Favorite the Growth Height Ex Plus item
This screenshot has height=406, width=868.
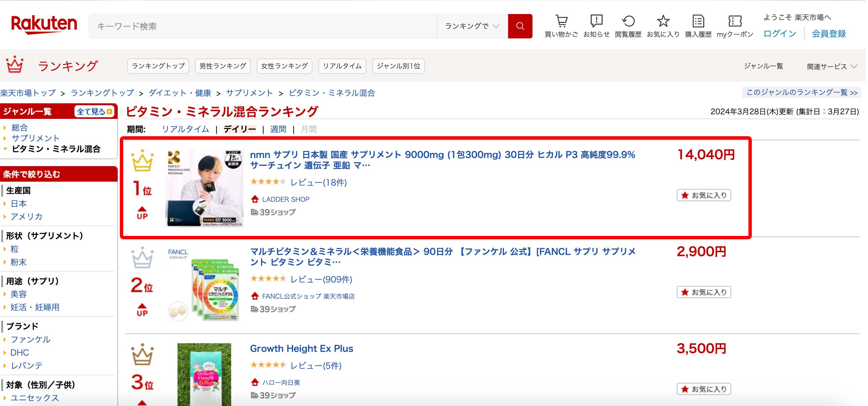704,389
